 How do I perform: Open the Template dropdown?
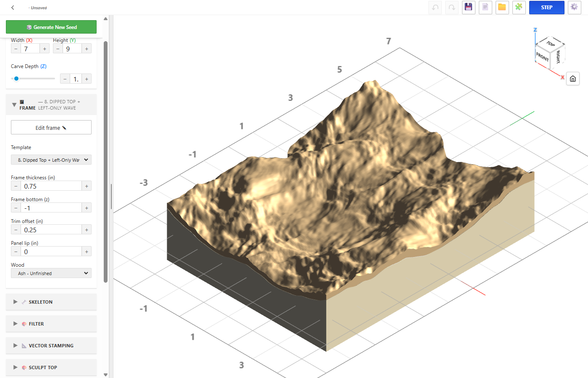click(51, 160)
